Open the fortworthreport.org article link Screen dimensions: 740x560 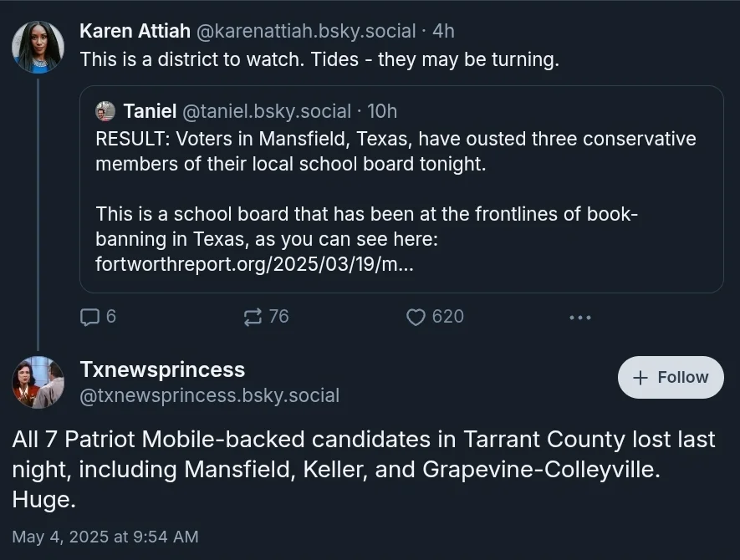coord(254,266)
